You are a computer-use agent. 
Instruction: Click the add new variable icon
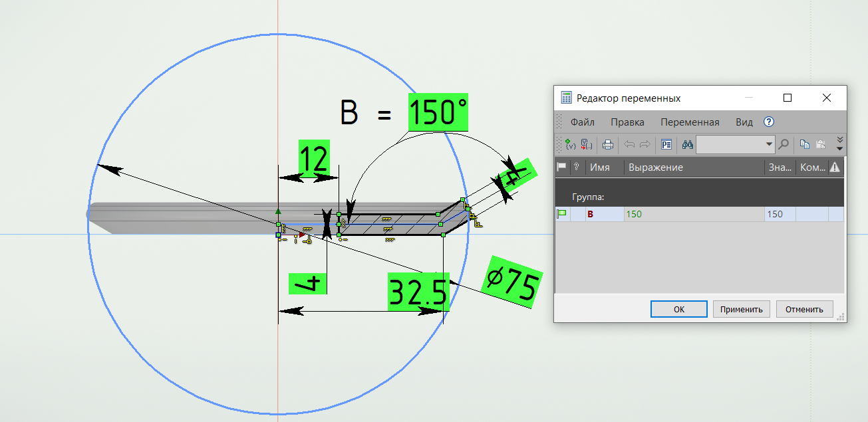pyautogui.click(x=570, y=144)
